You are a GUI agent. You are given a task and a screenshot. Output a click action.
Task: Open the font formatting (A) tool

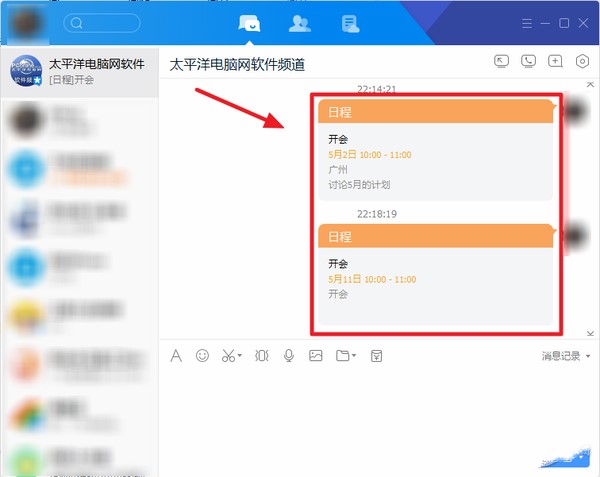tap(176, 355)
